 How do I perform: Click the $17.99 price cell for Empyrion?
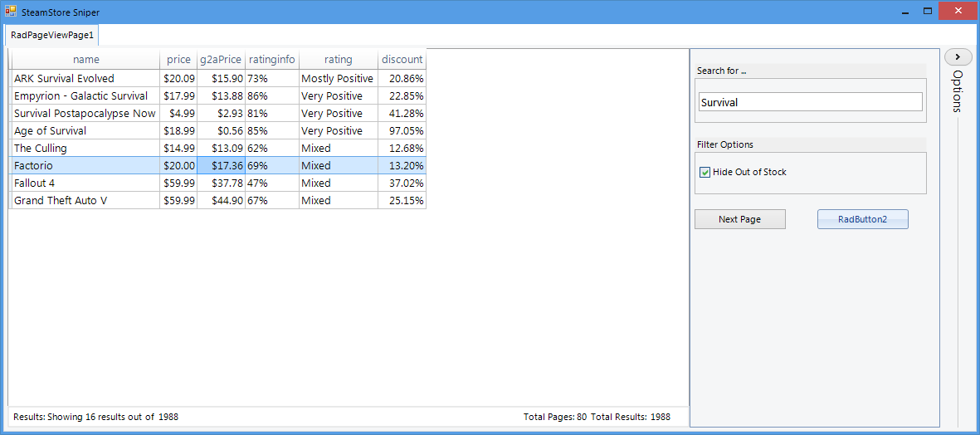tap(178, 95)
